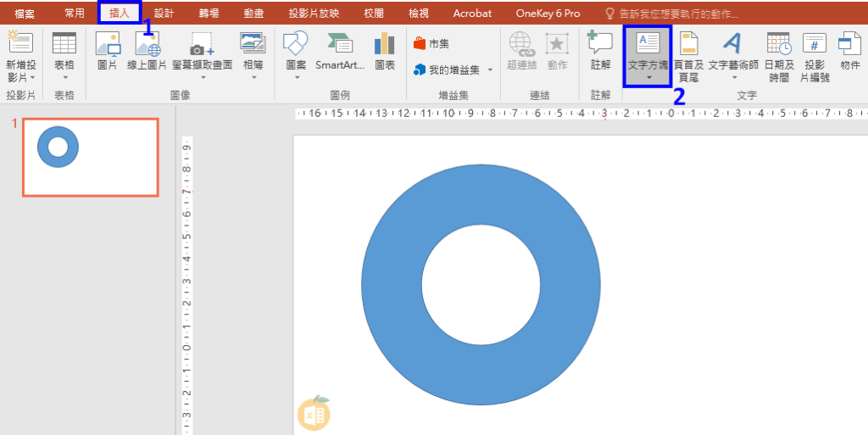Expand the 表格 table dropdown
The width and height of the screenshot is (868, 435).
pos(64,77)
